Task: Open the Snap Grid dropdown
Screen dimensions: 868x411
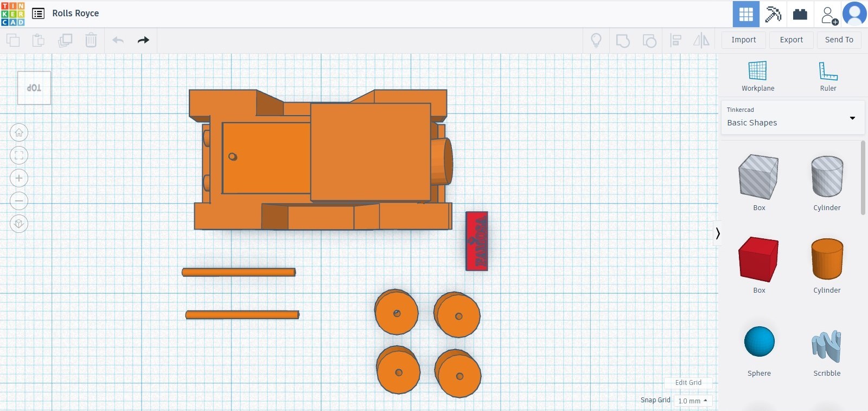Action: click(693, 401)
